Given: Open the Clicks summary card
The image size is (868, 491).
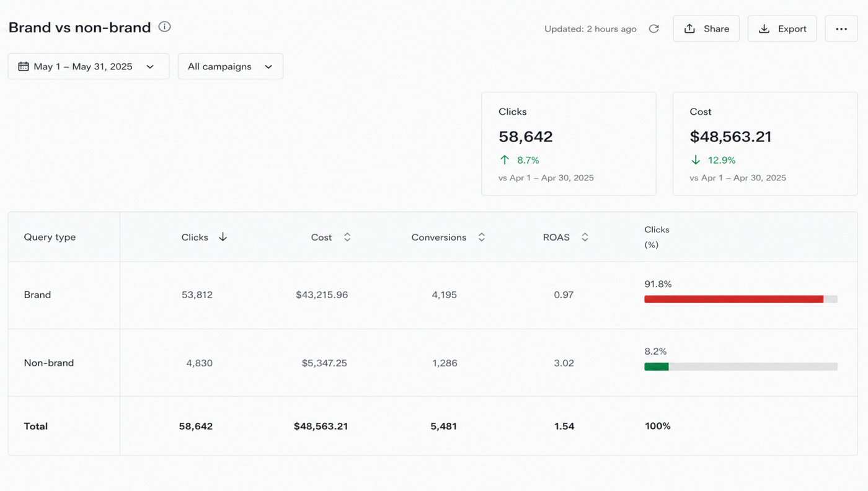Looking at the screenshot, I should coord(569,144).
